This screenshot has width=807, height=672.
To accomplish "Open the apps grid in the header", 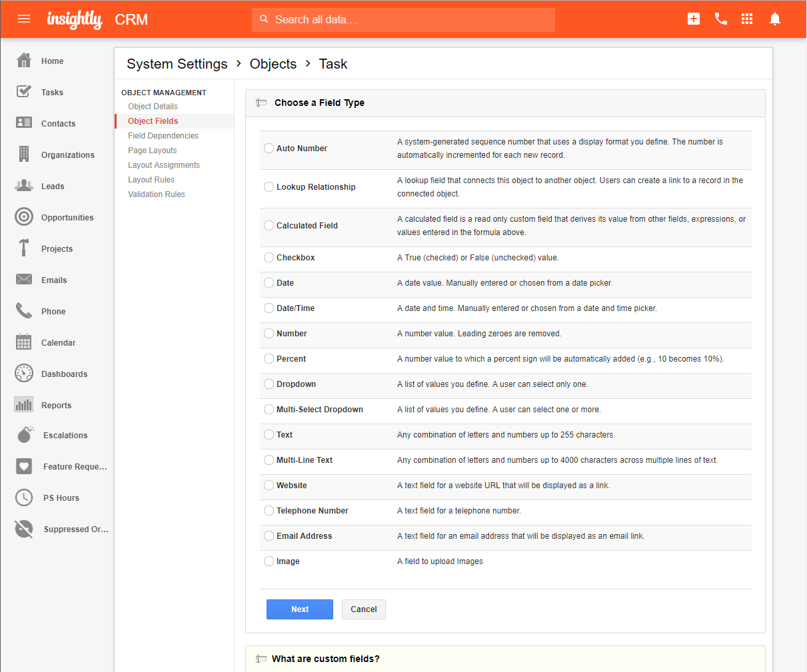I will 747,19.
